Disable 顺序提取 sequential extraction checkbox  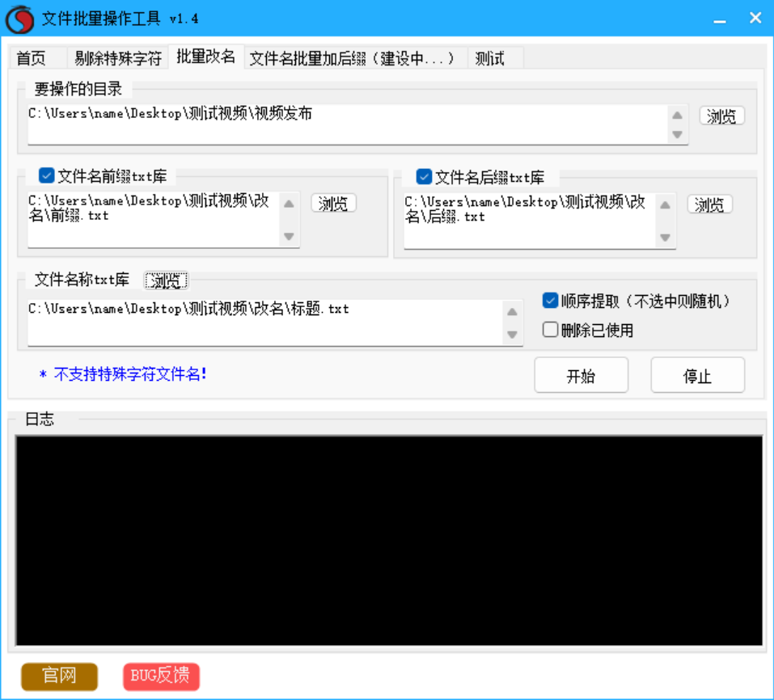point(550,301)
